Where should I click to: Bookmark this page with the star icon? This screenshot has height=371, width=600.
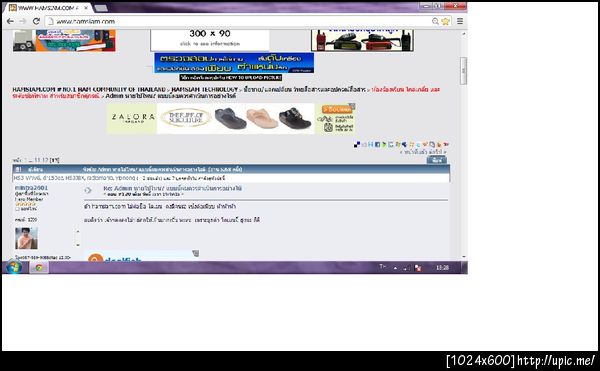click(445, 21)
